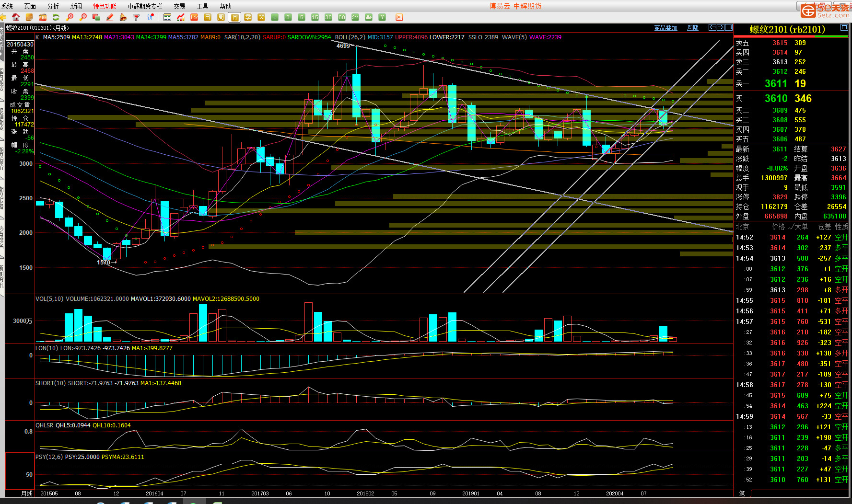This screenshot has width=852, height=504.
Task: Toggle the split panel layout icon
Action: [729, 27]
